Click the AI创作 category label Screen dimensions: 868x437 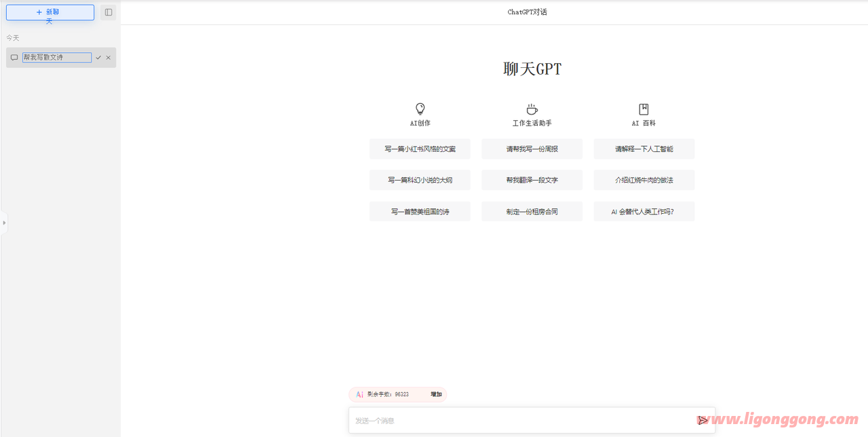pos(420,123)
